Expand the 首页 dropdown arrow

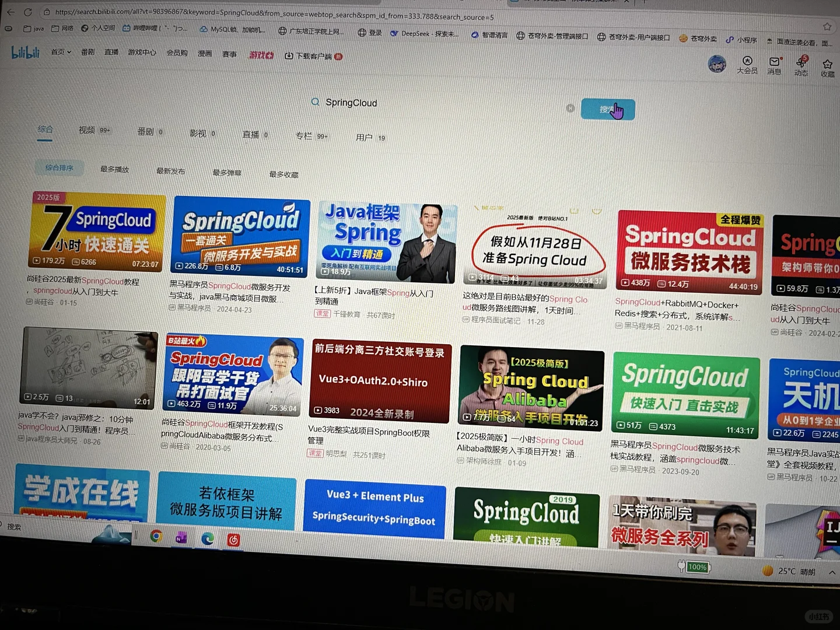pos(70,51)
